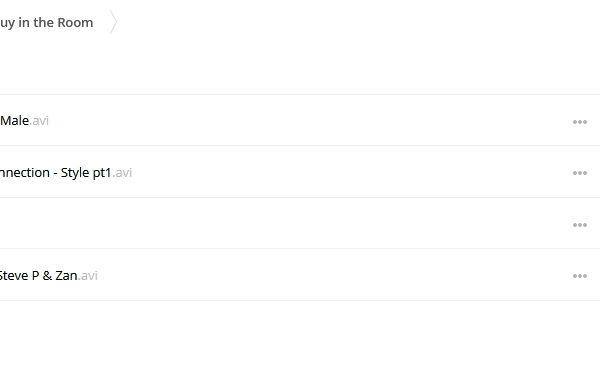Show actions for the unnamed third row
The image size is (600, 366).
580,225
